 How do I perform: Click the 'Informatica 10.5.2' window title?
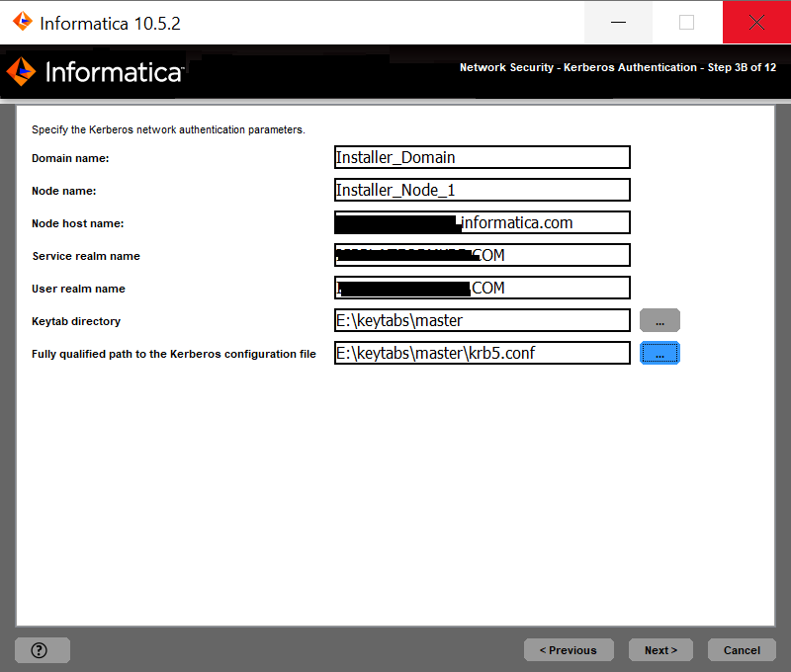(110, 23)
